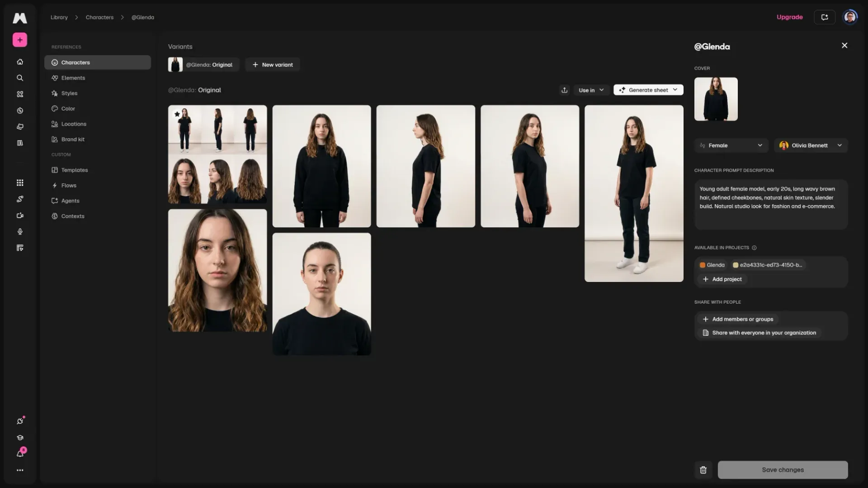Click the Upgrade link
Image resolution: width=868 pixels, height=488 pixels.
tap(789, 17)
